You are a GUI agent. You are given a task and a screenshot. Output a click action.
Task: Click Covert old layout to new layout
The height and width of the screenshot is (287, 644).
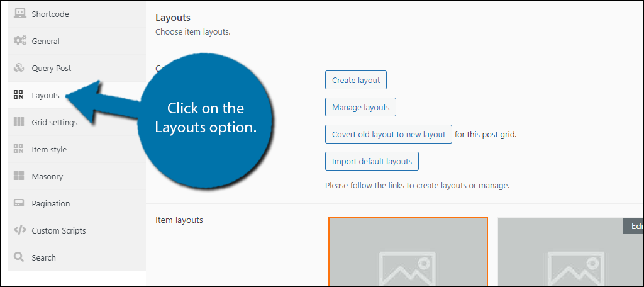[389, 135]
